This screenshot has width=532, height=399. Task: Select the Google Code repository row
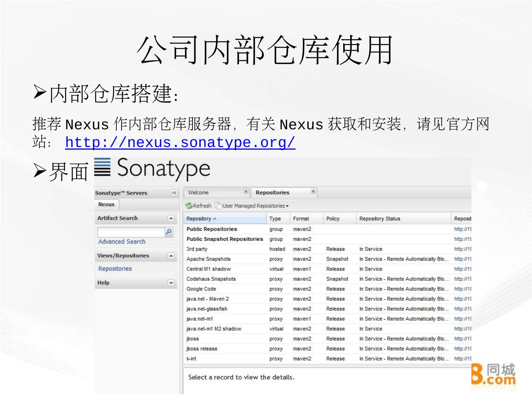point(327,289)
